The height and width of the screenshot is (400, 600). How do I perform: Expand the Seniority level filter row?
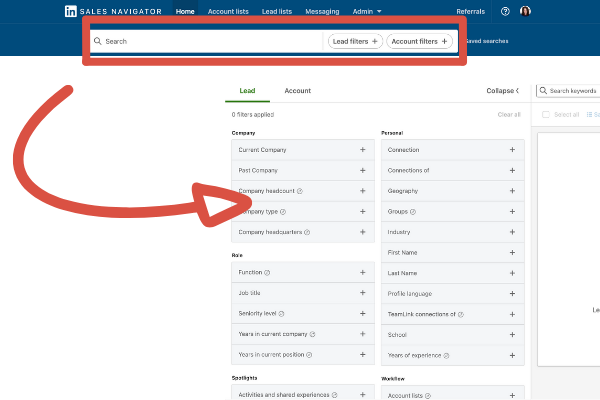(303, 313)
